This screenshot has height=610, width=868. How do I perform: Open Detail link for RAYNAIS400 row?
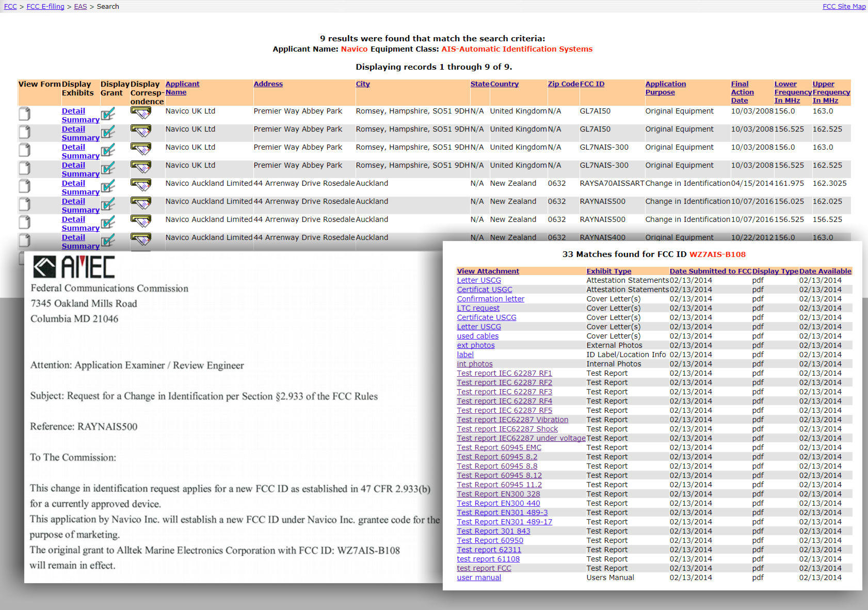73,237
